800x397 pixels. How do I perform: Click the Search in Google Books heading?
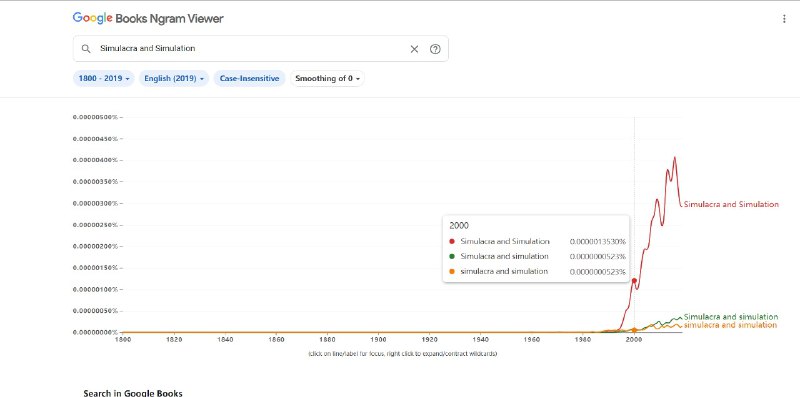tap(133, 392)
